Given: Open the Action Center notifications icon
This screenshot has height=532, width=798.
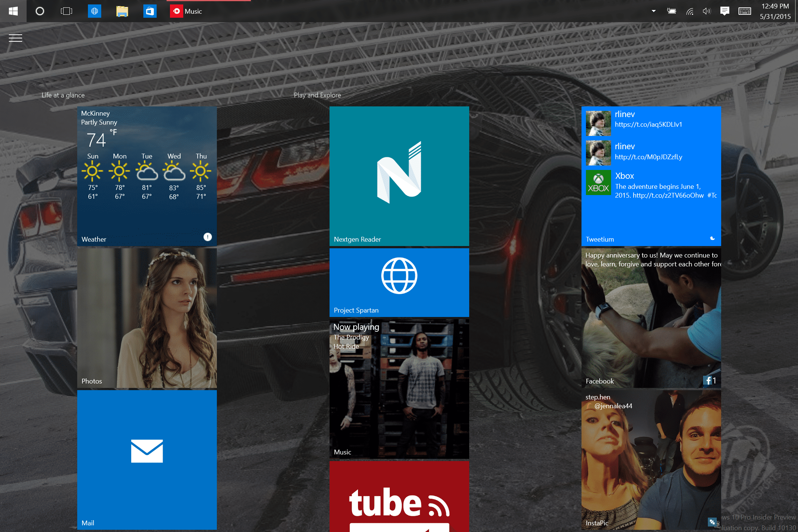Looking at the screenshot, I should click(x=725, y=11).
